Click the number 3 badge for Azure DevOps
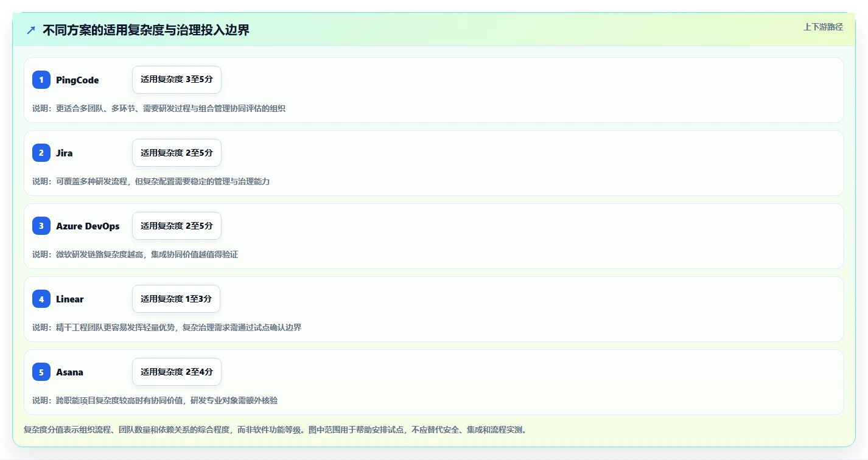 [41, 226]
